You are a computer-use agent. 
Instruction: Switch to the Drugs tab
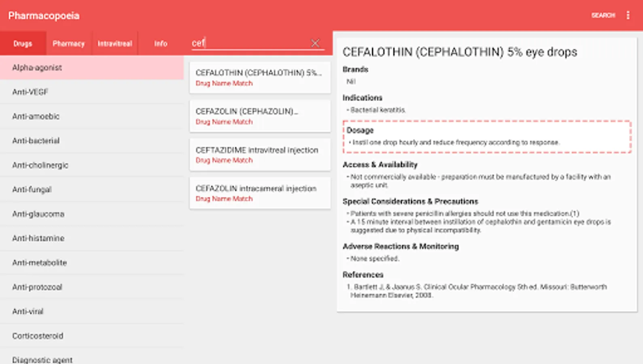click(x=23, y=43)
